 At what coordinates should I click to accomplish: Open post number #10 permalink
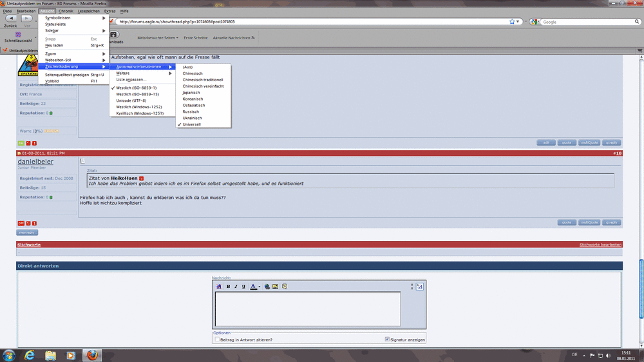pyautogui.click(x=618, y=153)
